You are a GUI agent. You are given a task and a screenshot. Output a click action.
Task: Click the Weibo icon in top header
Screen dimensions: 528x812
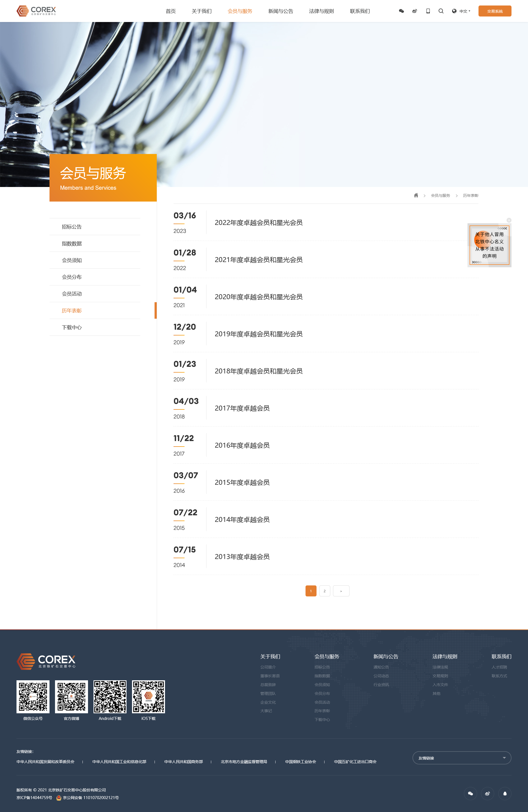tap(414, 11)
